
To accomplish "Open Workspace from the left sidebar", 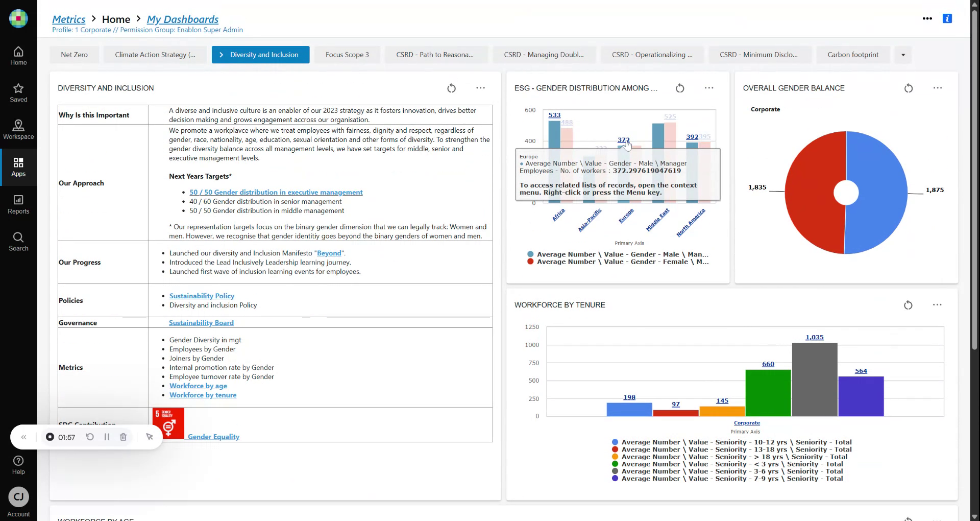I will 18,130.
